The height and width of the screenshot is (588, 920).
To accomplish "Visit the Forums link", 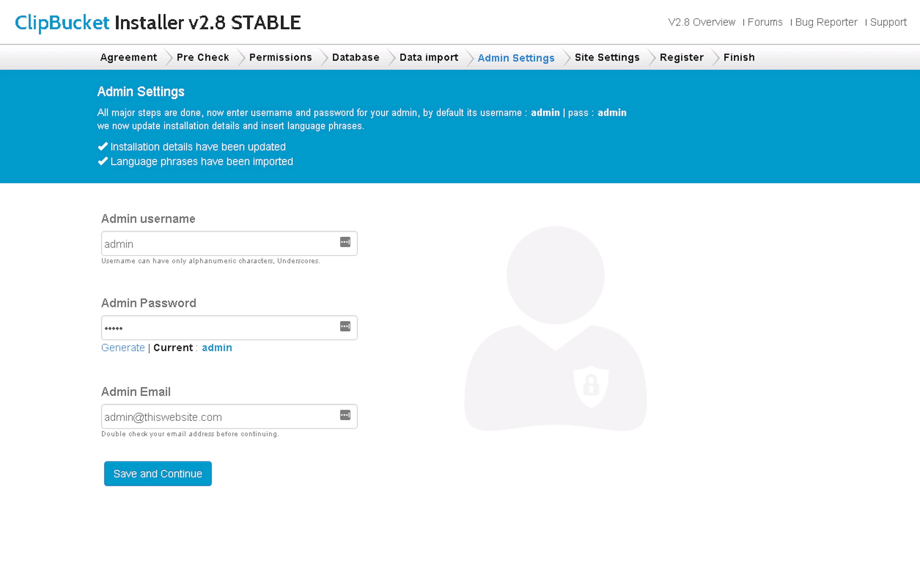I will 765,22.
